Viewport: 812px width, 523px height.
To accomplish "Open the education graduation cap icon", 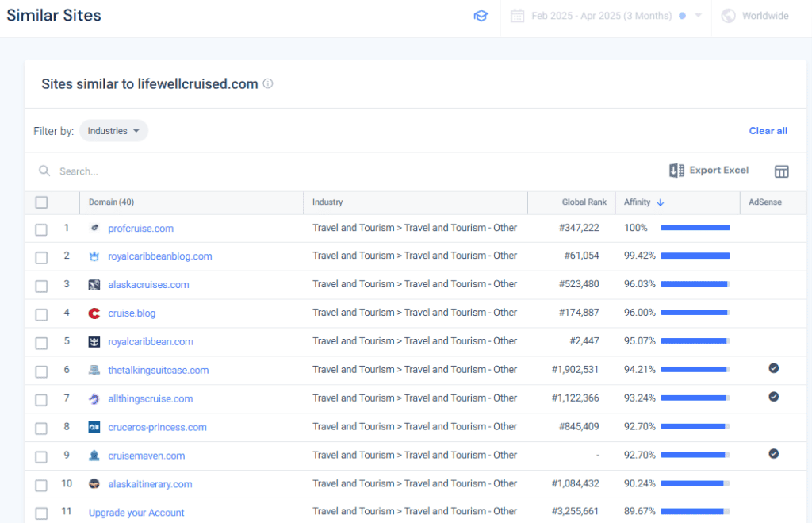I will (481, 16).
